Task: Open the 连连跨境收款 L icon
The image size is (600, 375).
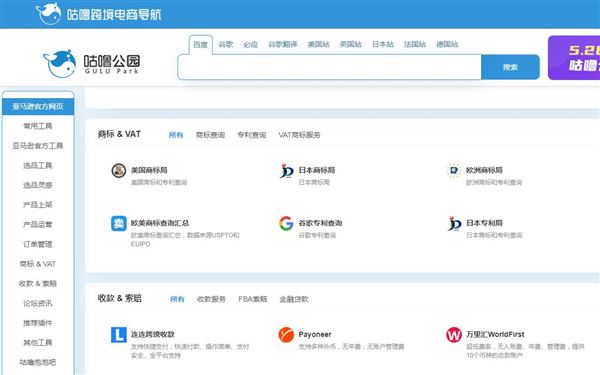Action: [x=119, y=334]
